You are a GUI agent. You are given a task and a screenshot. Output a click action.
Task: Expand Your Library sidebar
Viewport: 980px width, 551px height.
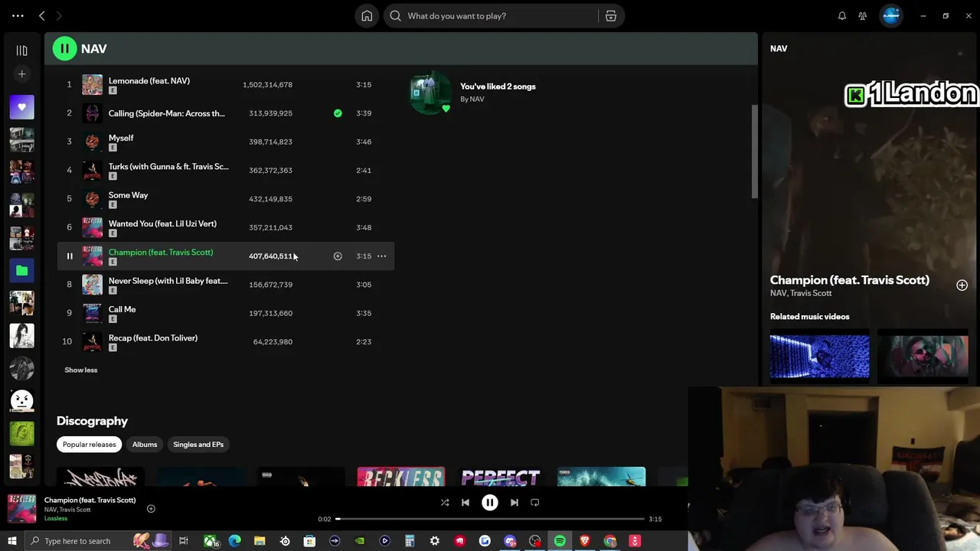21,51
